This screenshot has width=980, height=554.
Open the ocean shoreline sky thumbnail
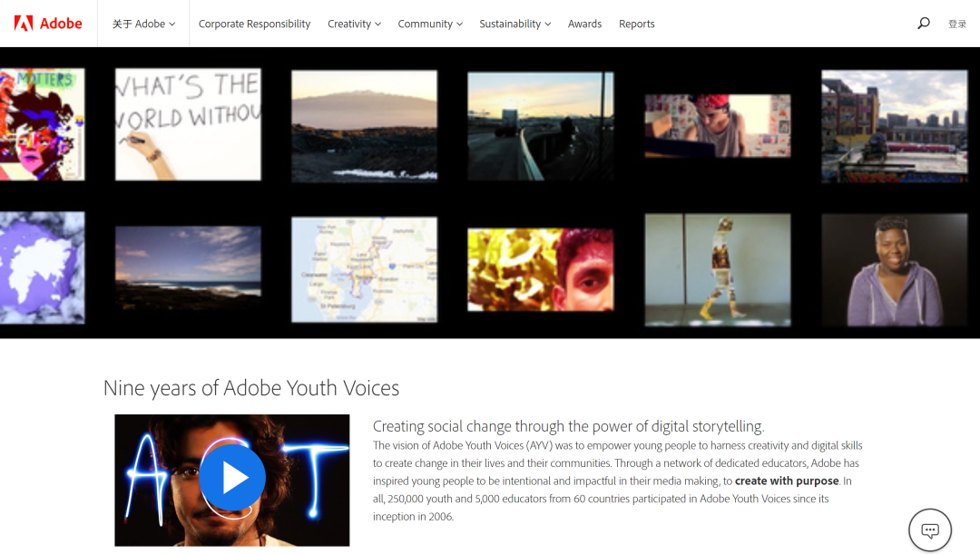[188, 267]
